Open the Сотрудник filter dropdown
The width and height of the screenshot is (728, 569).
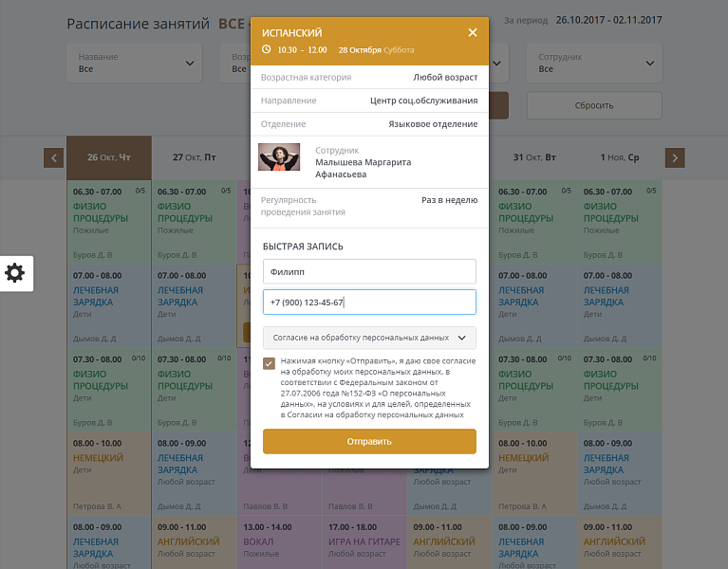coord(593,64)
